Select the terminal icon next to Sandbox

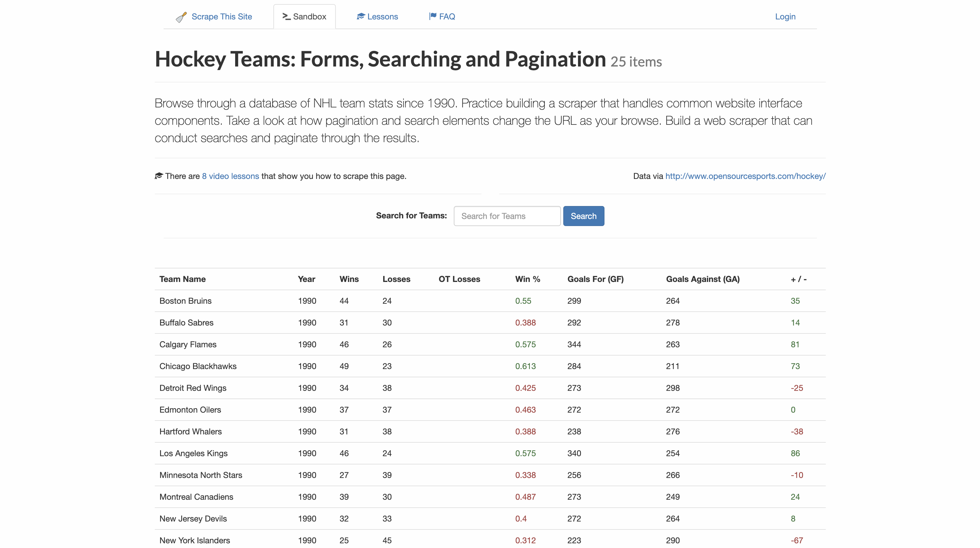point(286,17)
